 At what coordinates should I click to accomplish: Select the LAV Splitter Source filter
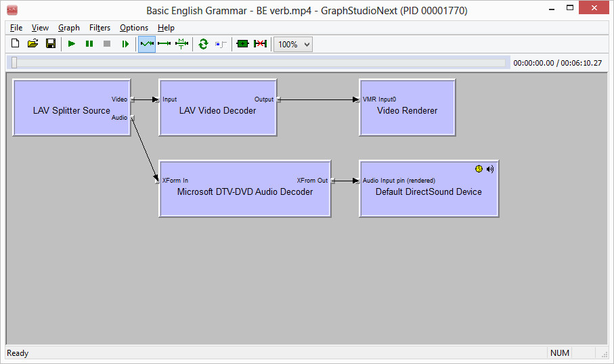click(72, 108)
